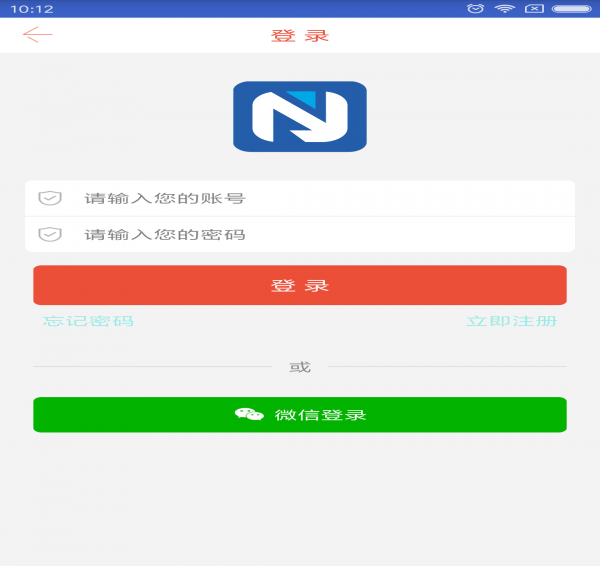Tap the crossed-out battery status icon
Viewport: 600px width, 566px height.
534,8
